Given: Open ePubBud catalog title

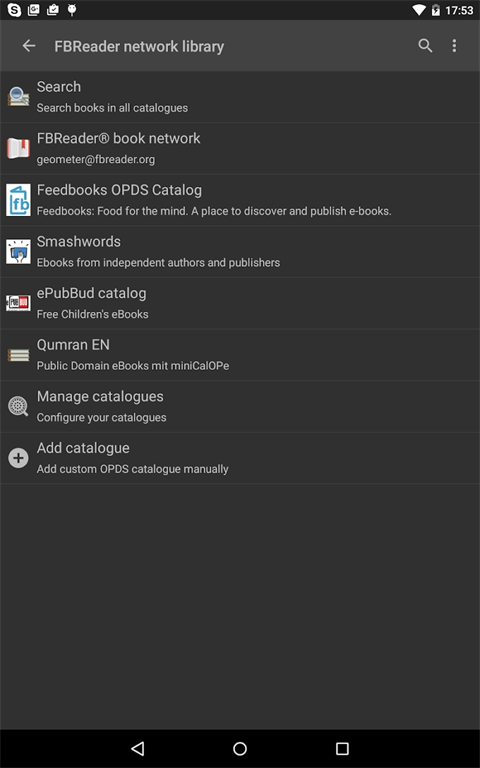Looking at the screenshot, I should point(92,293).
